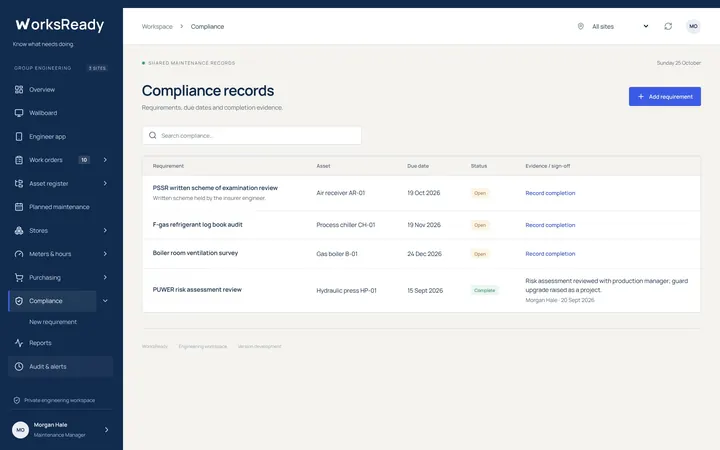The image size is (720, 450).
Task: Click the 24 Dec 2026 due date
Action: pos(424,253)
